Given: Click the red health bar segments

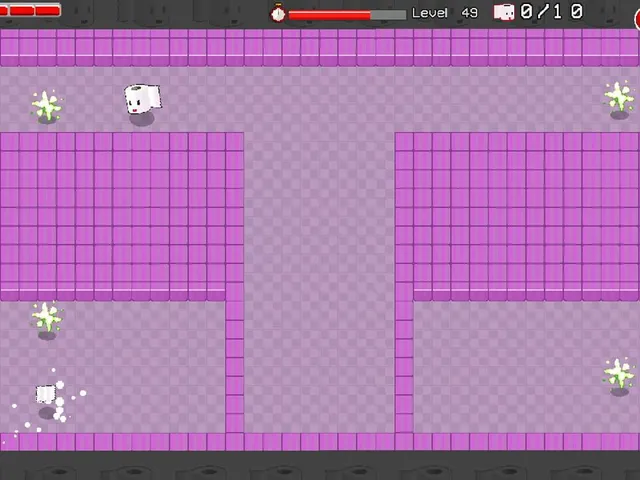Looking at the screenshot, I should tap(30, 10).
